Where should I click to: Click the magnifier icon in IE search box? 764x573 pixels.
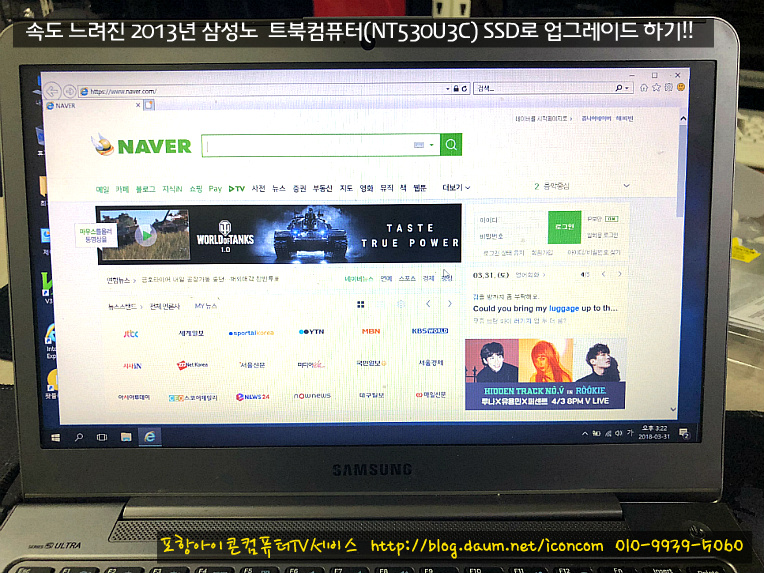(x=618, y=88)
